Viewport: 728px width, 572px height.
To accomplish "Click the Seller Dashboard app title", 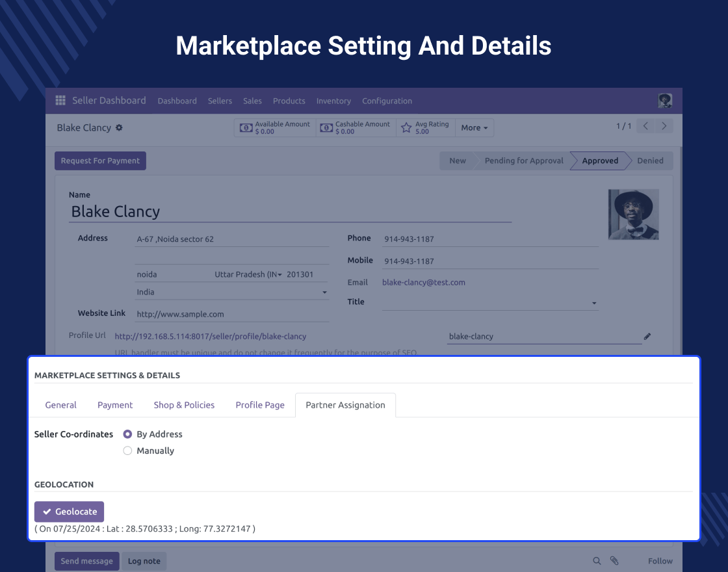I will [x=109, y=100].
